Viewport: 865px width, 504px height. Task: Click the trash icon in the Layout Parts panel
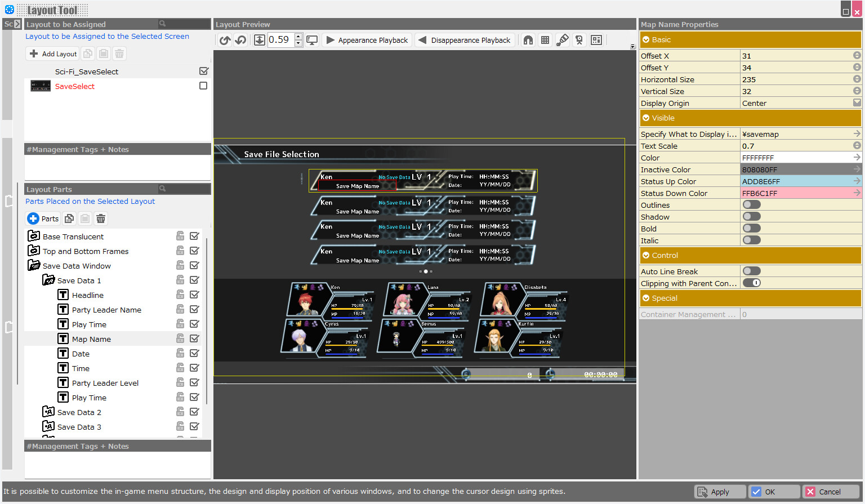100,218
